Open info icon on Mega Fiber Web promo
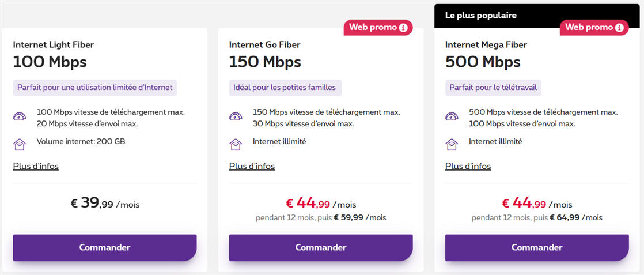Image resolution: width=644 pixels, height=275 pixels. point(619,27)
